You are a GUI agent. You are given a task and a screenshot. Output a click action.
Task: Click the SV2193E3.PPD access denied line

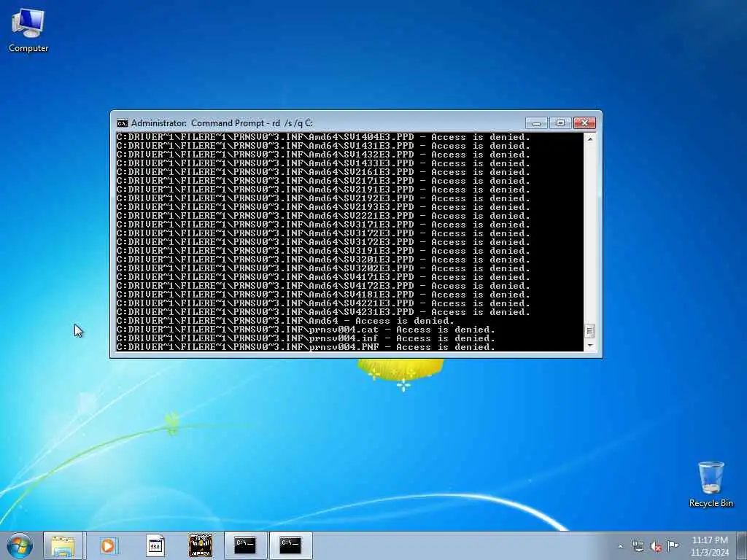click(323, 207)
